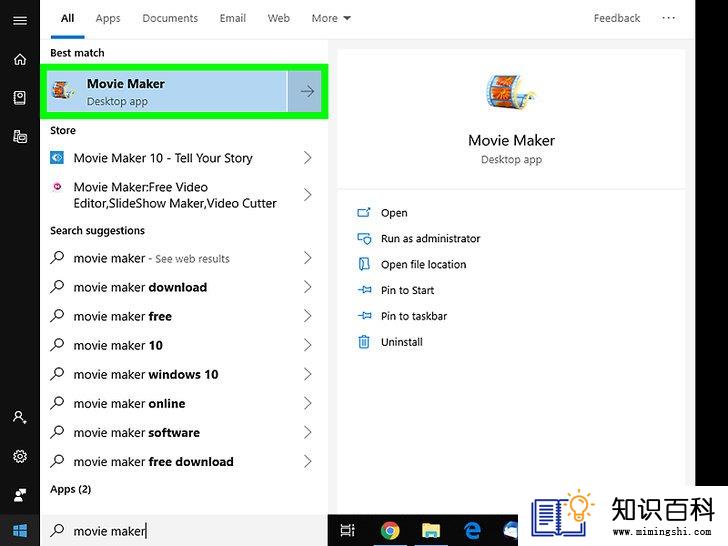Viewport: 728px width, 546px height.
Task: Open the Notebook icon in the sidebar
Action: coord(20,98)
